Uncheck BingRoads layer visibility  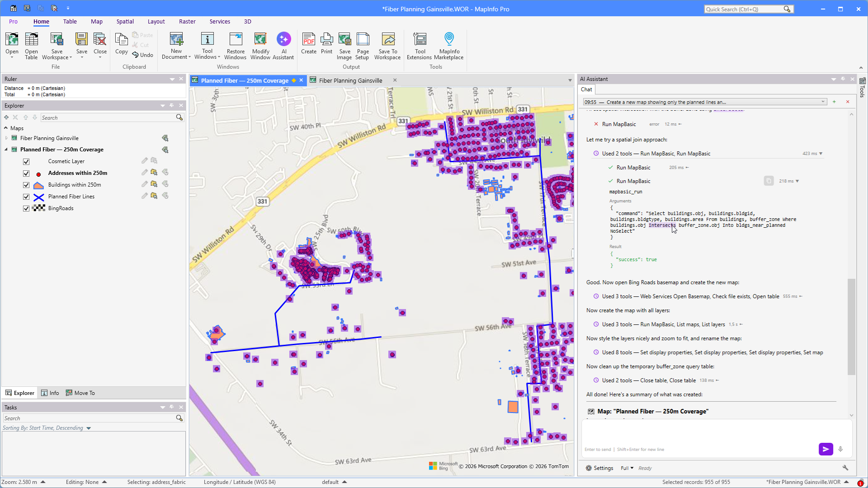26,209
